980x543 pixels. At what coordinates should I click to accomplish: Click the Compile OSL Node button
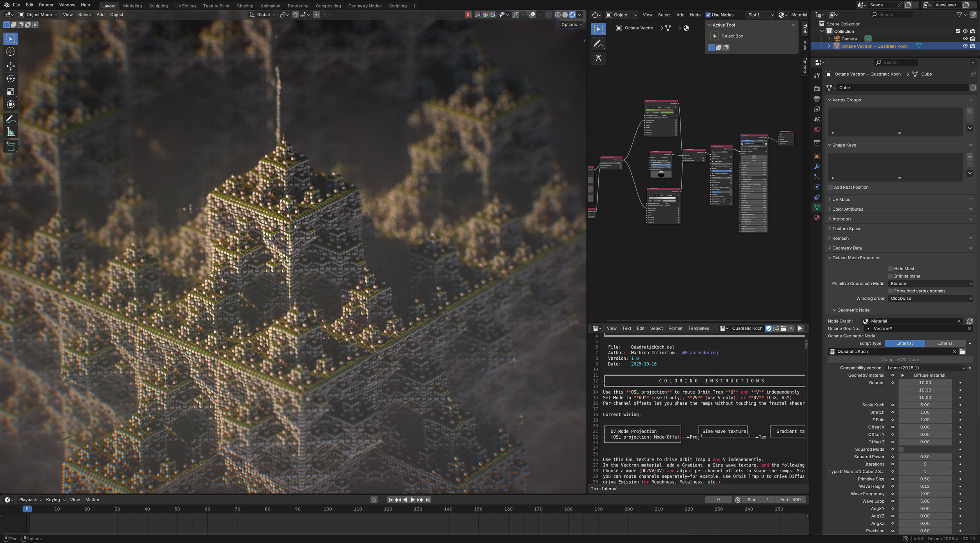click(900, 359)
